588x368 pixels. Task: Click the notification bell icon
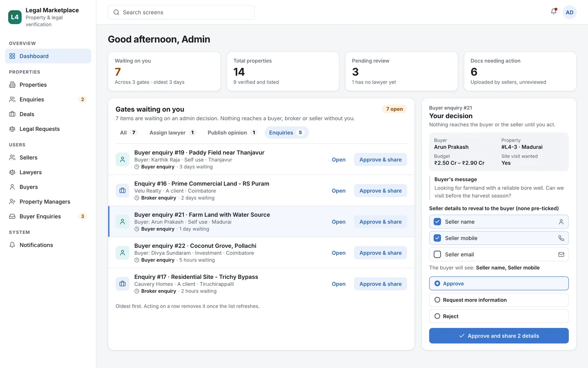click(x=554, y=12)
